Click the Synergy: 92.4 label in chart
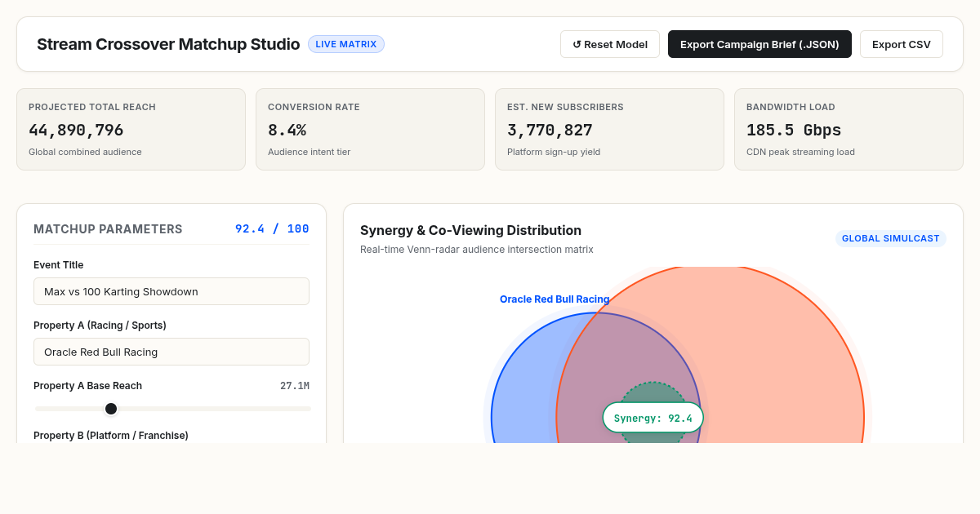The image size is (980, 514). pyautogui.click(x=653, y=418)
